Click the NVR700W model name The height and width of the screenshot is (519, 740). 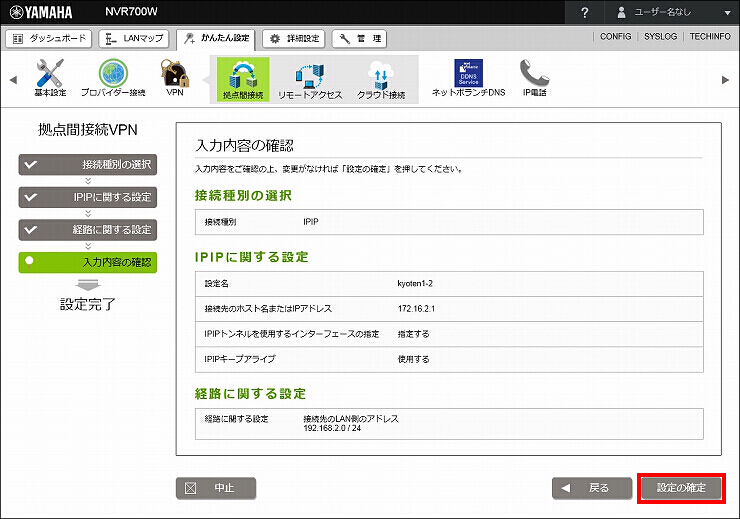click(x=131, y=12)
